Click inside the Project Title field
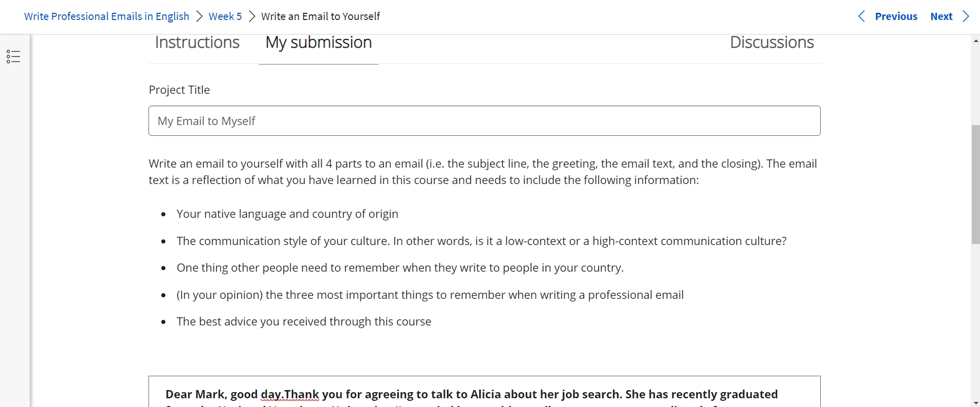Screen dimensions: 980x407 484,121
